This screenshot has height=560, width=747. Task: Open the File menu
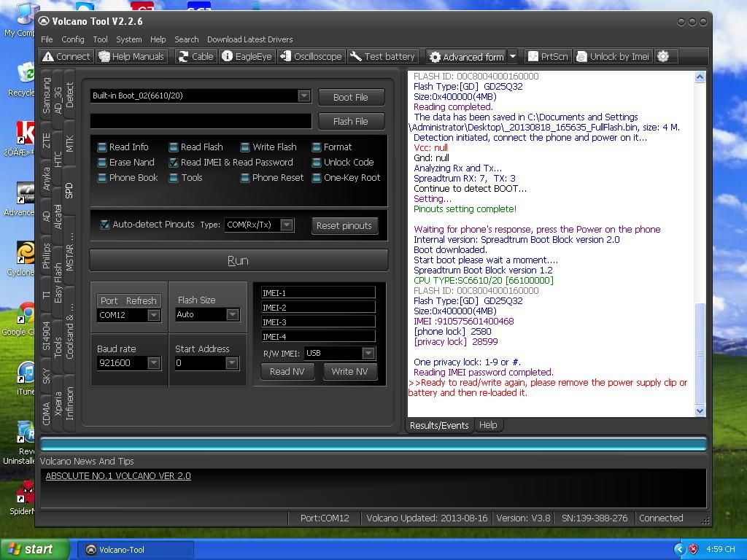coord(47,39)
